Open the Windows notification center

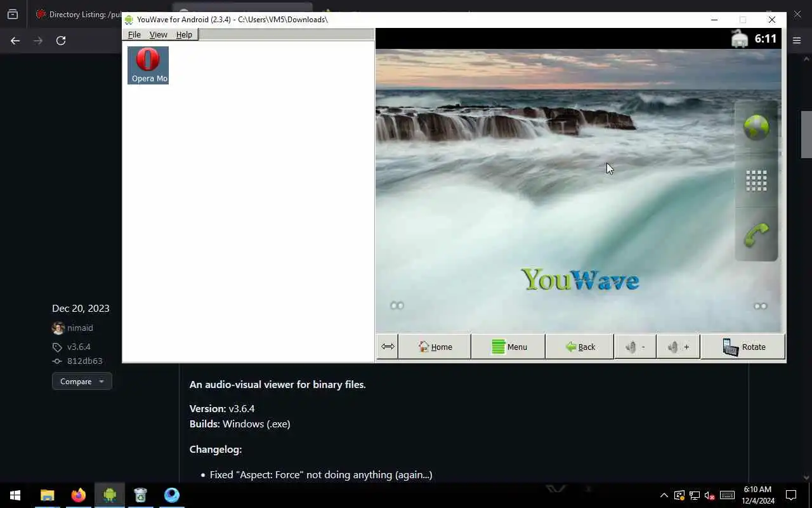pyautogui.click(x=791, y=495)
